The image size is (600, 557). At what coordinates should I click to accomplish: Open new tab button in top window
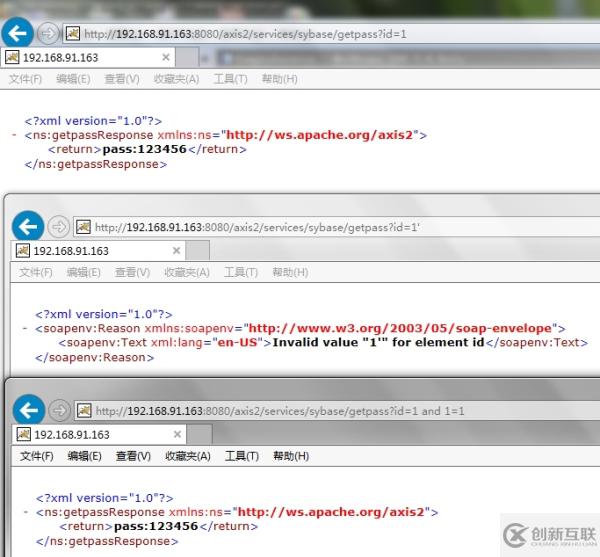[x=187, y=57]
